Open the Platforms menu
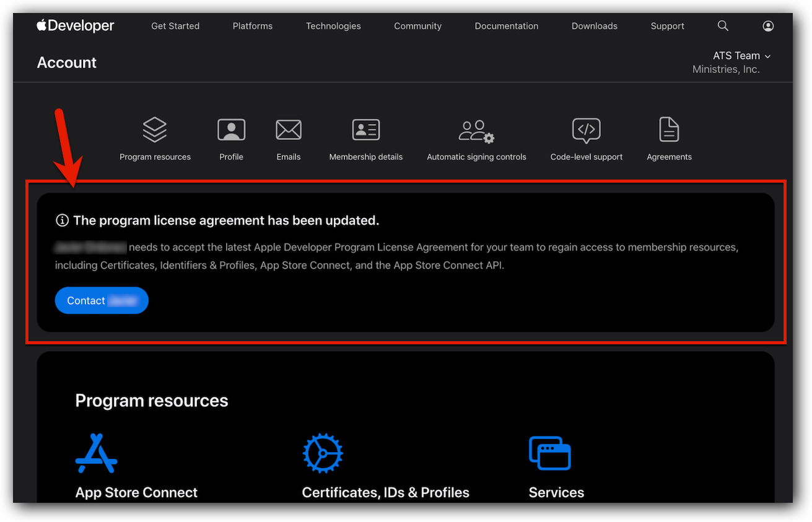Image resolution: width=812 pixels, height=522 pixels. pyautogui.click(x=253, y=26)
